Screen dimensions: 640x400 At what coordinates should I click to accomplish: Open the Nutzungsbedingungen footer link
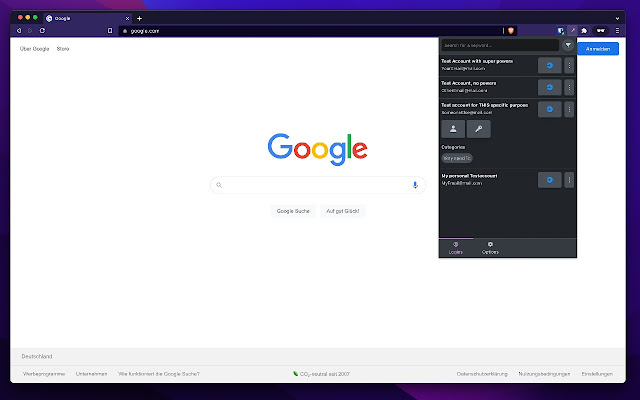click(x=544, y=374)
